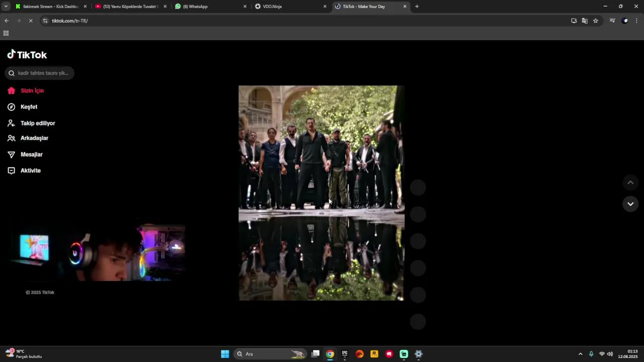Open Wi-Fi network settings in tray
Viewport: 644px width, 362px height.
(x=602, y=354)
